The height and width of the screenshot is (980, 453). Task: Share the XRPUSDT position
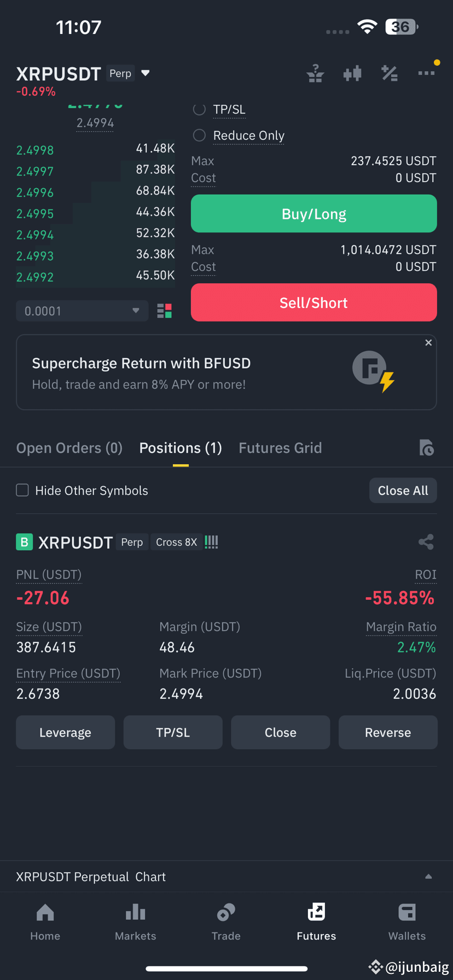coord(426,542)
